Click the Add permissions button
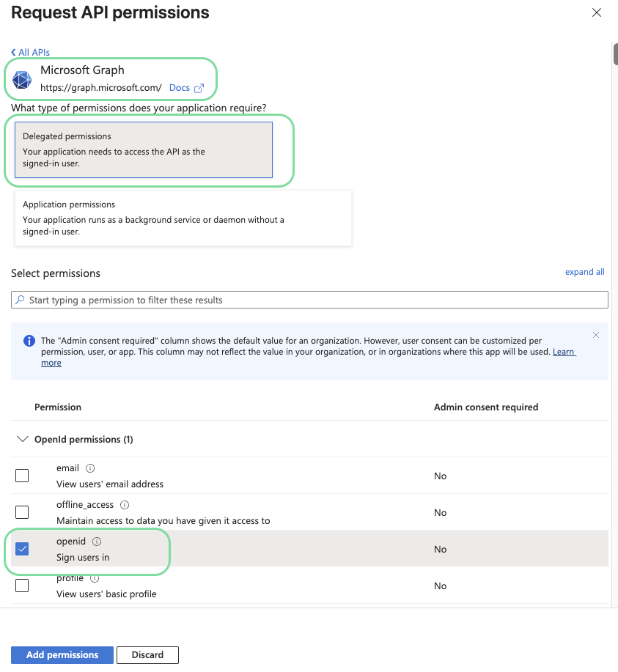618x672 pixels. tap(62, 654)
